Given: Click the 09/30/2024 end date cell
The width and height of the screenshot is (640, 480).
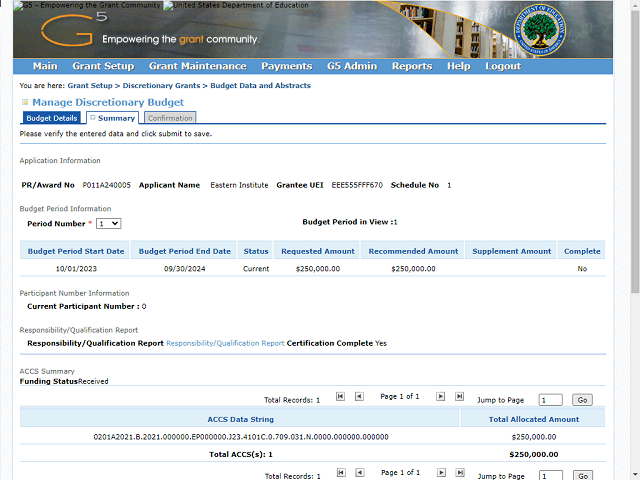Looking at the screenshot, I should [x=184, y=269].
